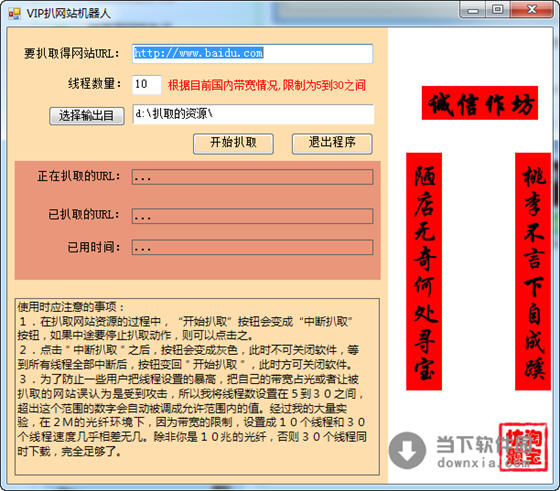
Task: Click the 诚信作坊 red banner image
Action: 480,103
